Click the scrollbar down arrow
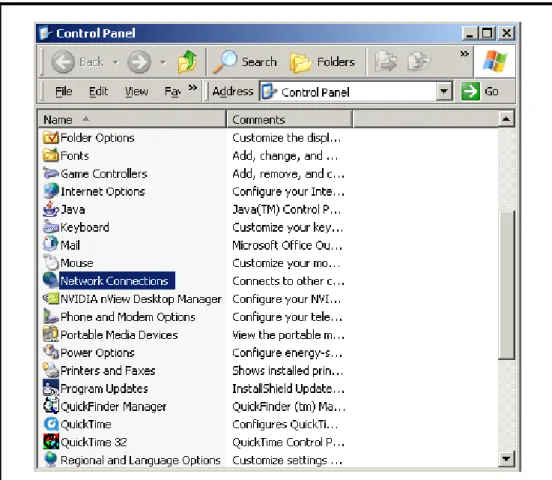The image size is (552, 480). tap(506, 459)
